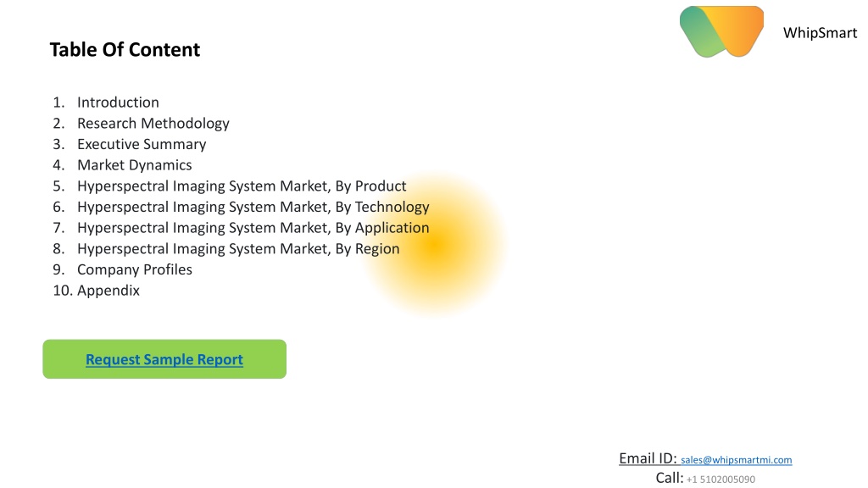Click the WhipSmart logo icon
The height and width of the screenshot is (488, 868).
[721, 31]
